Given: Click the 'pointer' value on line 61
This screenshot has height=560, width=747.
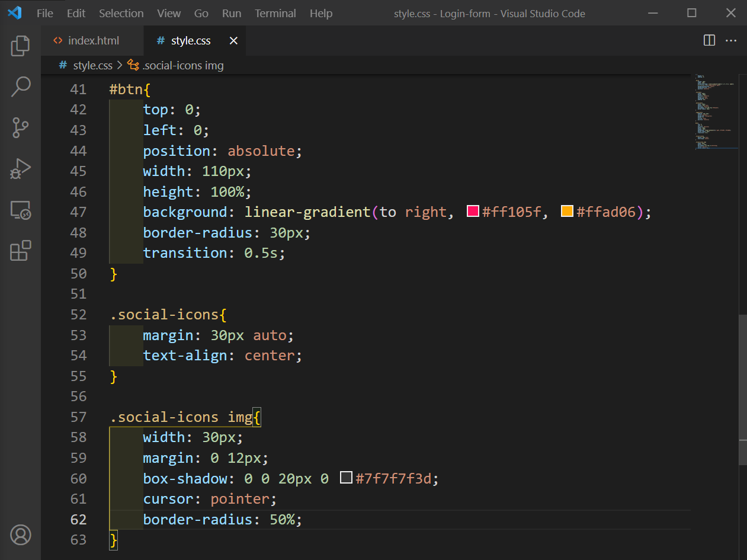Looking at the screenshot, I should 240,498.
